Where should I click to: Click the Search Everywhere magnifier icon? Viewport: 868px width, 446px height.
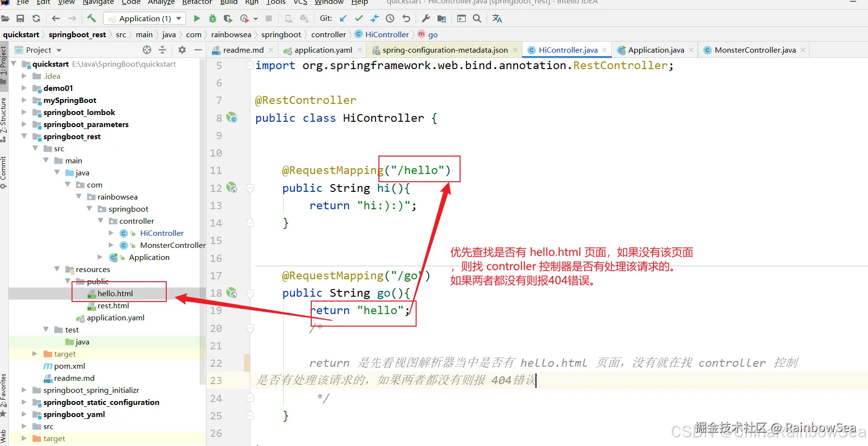point(477,18)
